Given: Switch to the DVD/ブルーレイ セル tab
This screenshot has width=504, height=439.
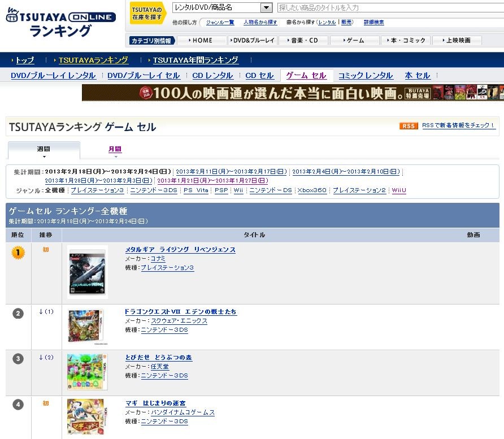Looking at the screenshot, I should tap(144, 76).
